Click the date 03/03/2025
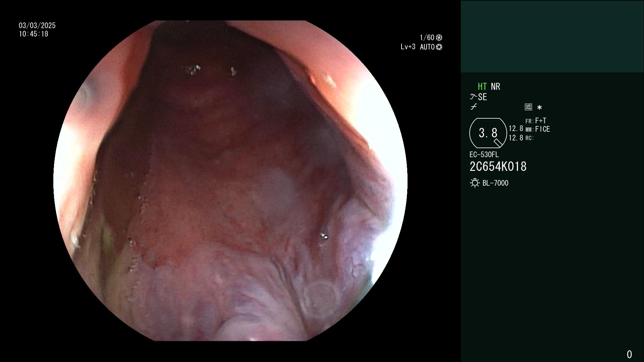Screen dimensions: 644x362 (37, 25)
